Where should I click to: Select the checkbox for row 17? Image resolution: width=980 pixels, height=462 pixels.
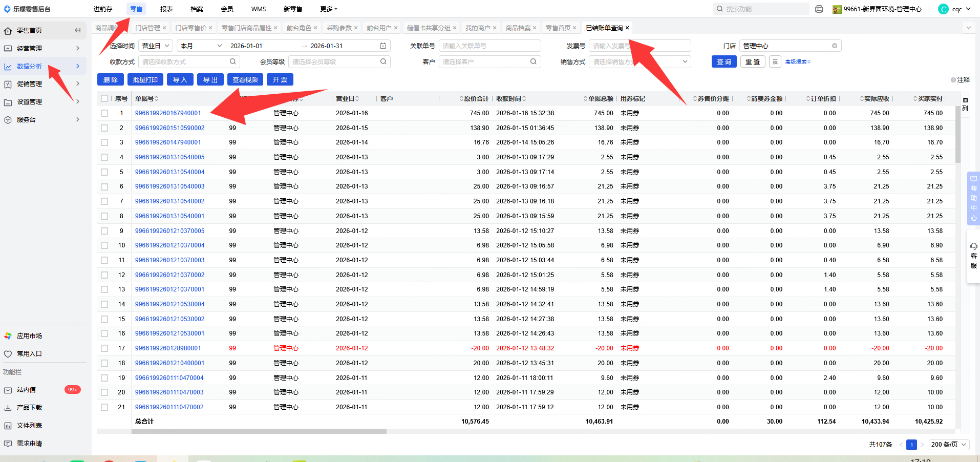point(104,348)
